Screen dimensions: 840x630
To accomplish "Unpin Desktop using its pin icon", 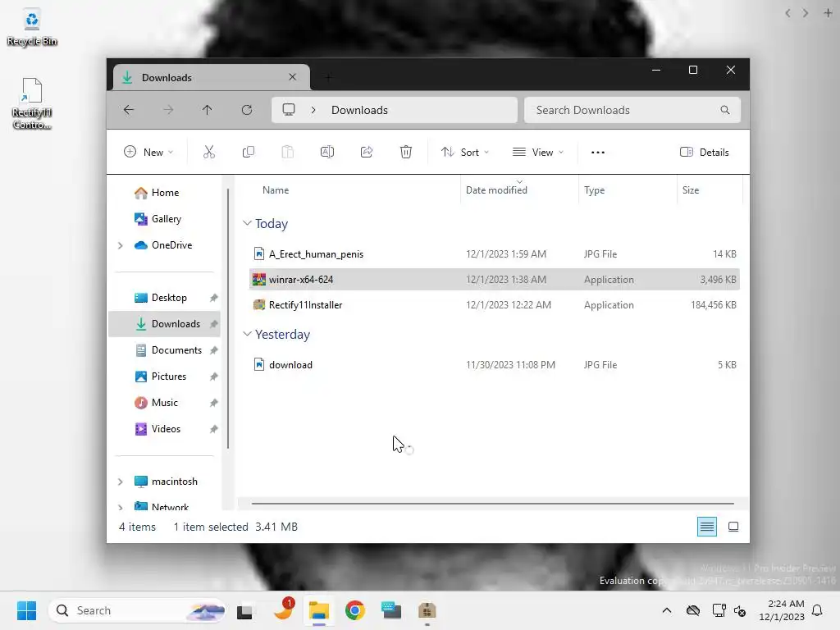I will (214, 298).
